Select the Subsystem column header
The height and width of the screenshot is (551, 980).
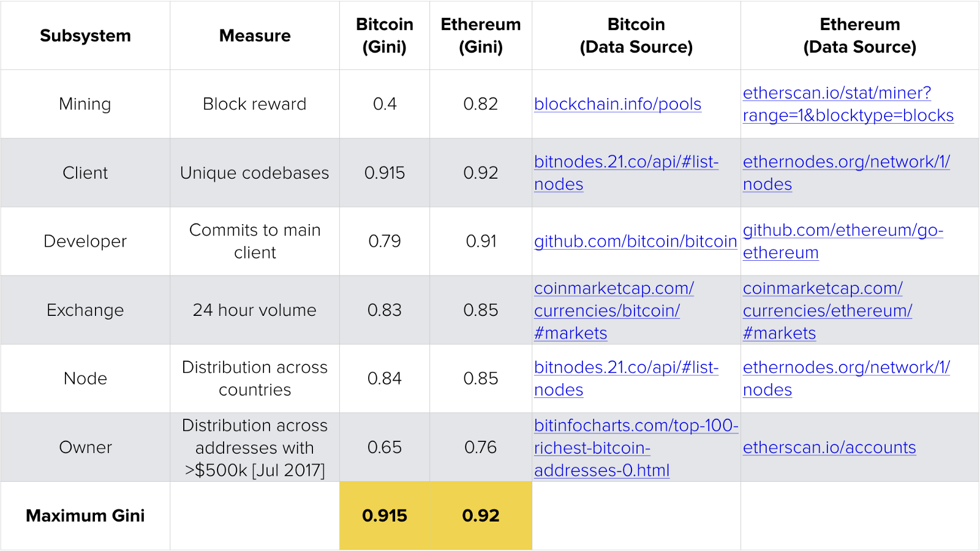[85, 36]
